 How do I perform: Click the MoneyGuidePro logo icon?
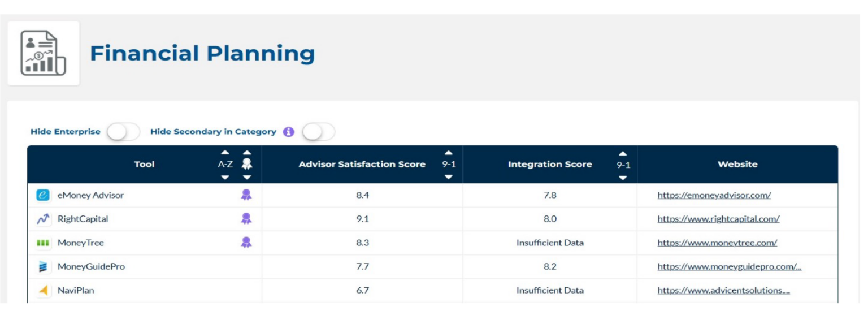(x=43, y=267)
